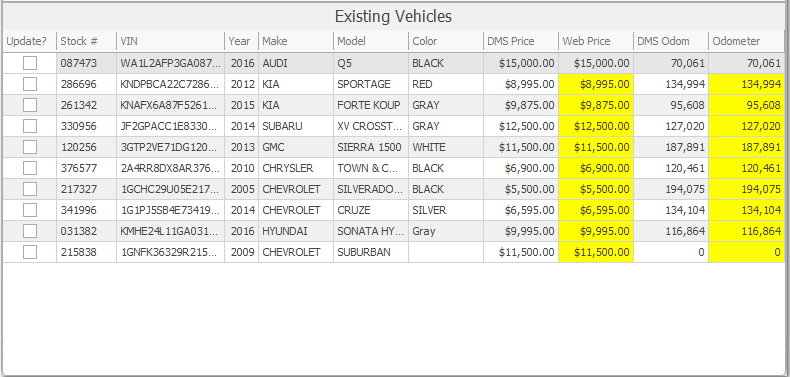Select the VIN starting WA1L2AFP3GA087
Viewport: 790px width, 377px height.
pos(170,63)
